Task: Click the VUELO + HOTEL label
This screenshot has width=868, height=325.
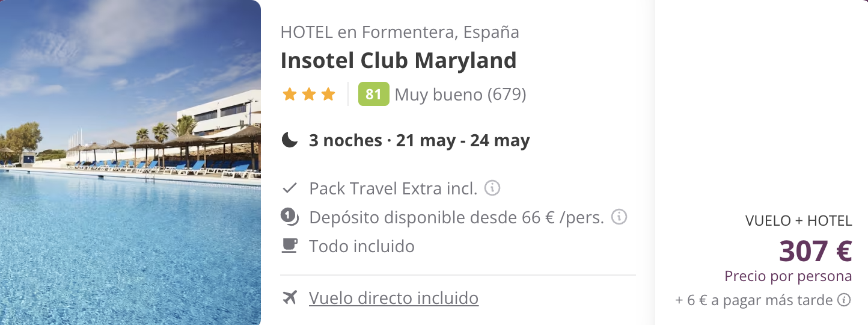Action: (x=799, y=221)
